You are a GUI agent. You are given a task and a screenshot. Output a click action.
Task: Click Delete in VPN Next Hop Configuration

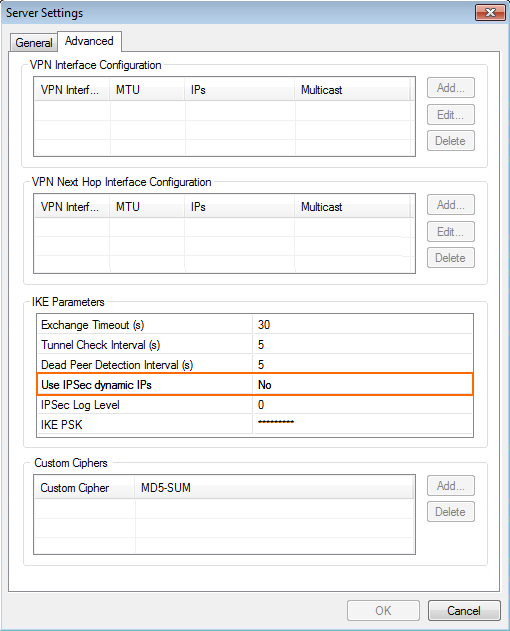point(451,258)
